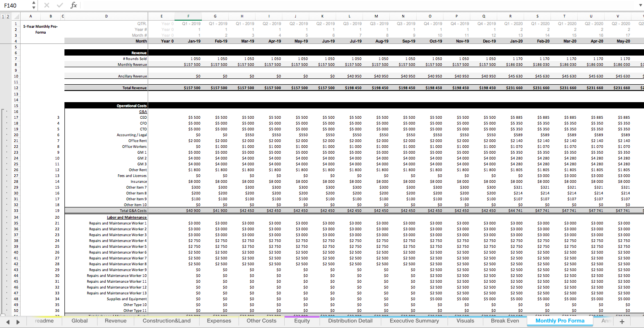
Task: Click the 'QTR.' grey label cell
Action: pos(142,23)
